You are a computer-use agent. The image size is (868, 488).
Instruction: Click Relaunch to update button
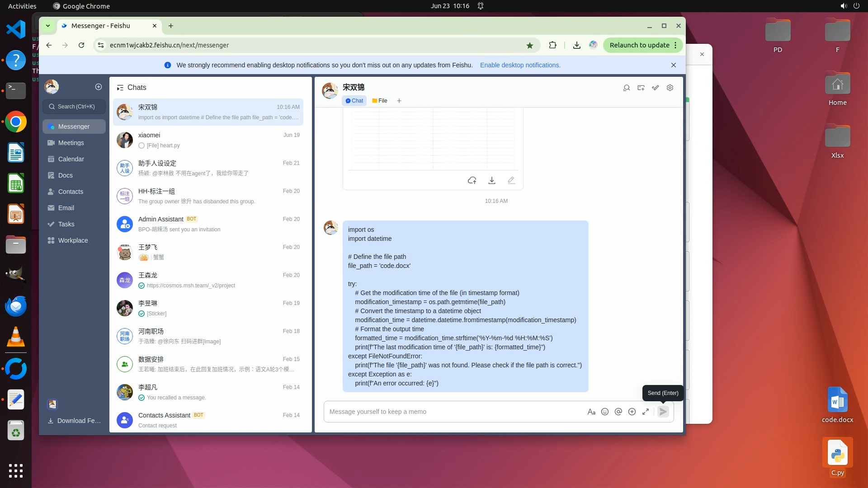pos(639,45)
